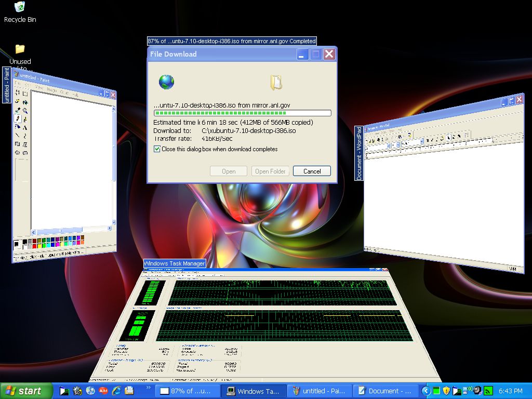Viewport: 532px width, 399px height.
Task: Click Paint's horizontal scrollbar thumb
Action: 59,231
